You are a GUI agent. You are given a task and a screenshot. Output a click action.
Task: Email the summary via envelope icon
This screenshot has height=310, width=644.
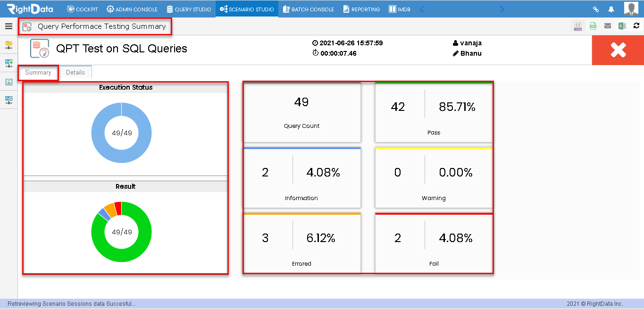click(608, 26)
